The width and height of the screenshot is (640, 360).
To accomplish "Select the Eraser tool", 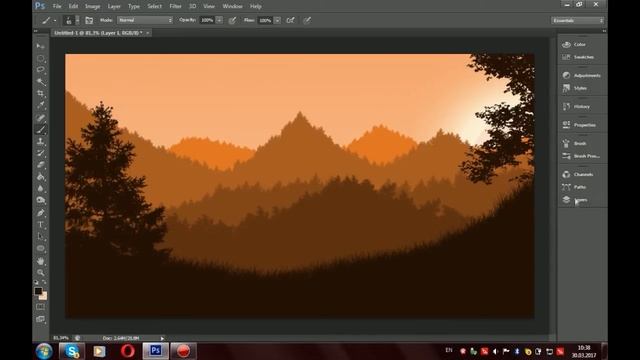I will [40, 165].
